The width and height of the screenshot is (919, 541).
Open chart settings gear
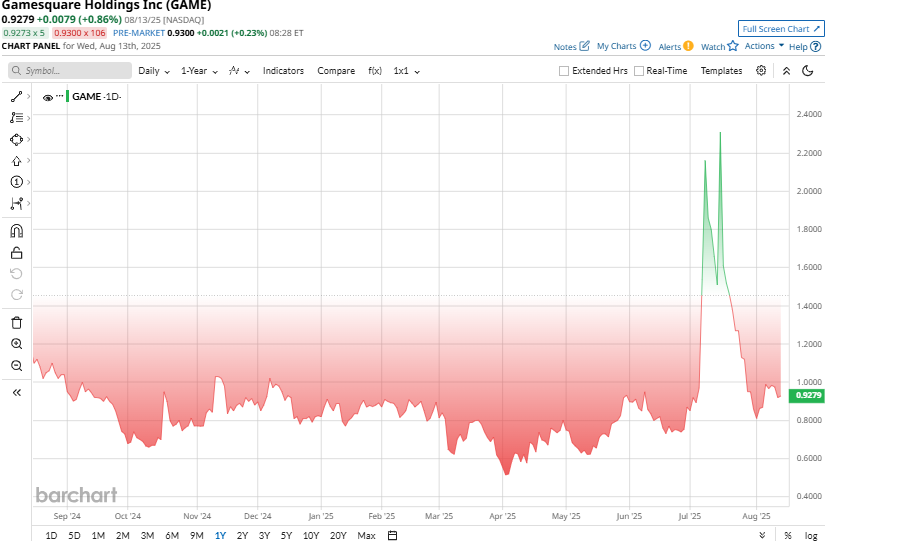[x=761, y=70]
